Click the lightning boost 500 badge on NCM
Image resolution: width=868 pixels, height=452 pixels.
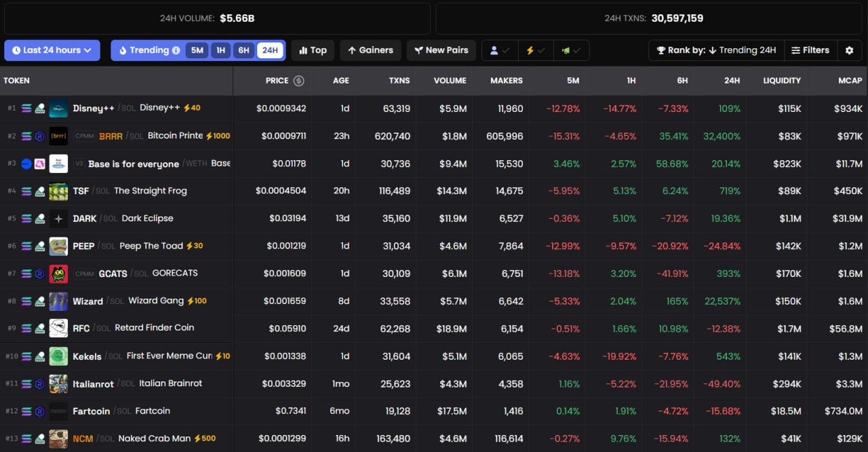[x=205, y=438]
